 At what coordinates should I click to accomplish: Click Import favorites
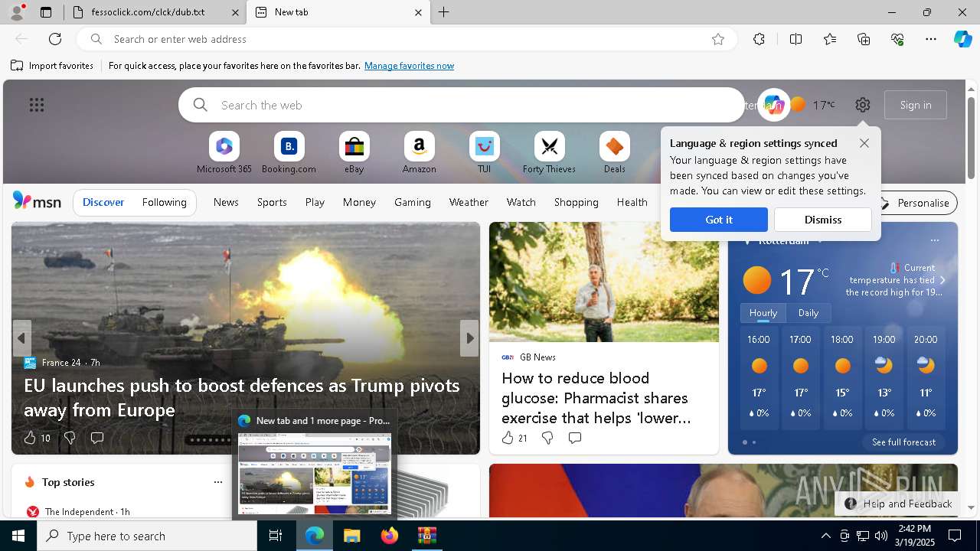[52, 66]
